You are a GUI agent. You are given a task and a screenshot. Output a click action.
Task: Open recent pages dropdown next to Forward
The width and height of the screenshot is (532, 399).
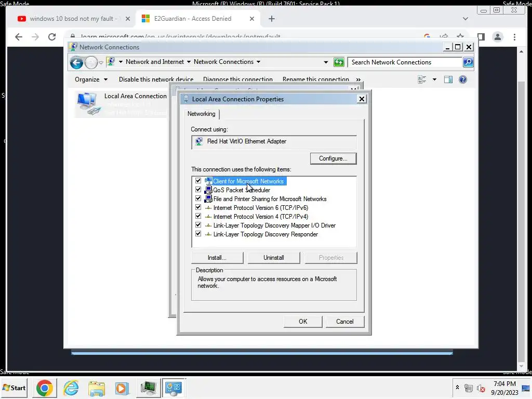101,63
